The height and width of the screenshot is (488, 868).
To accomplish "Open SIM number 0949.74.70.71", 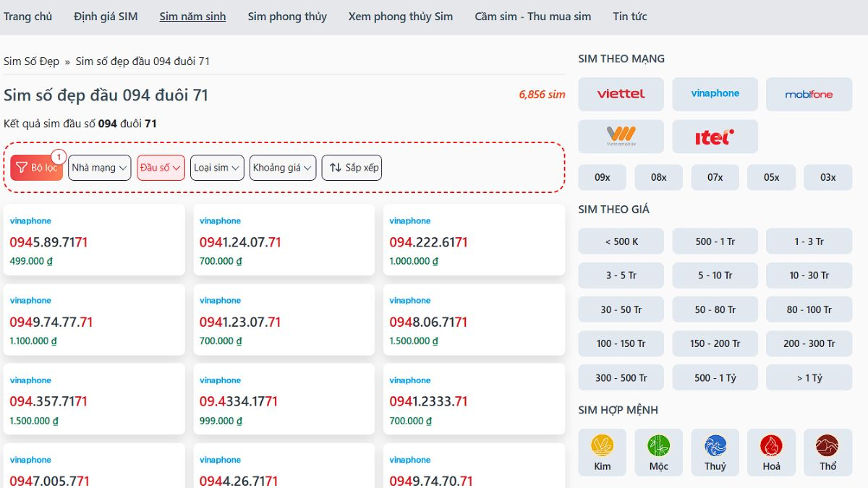I will coord(431,481).
